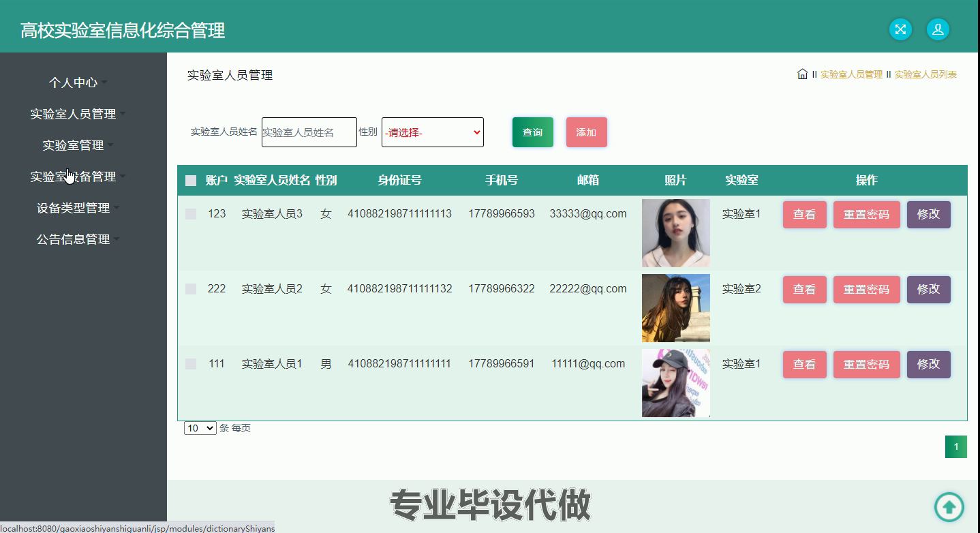
Task: Check the row for account 222
Action: coord(191,289)
